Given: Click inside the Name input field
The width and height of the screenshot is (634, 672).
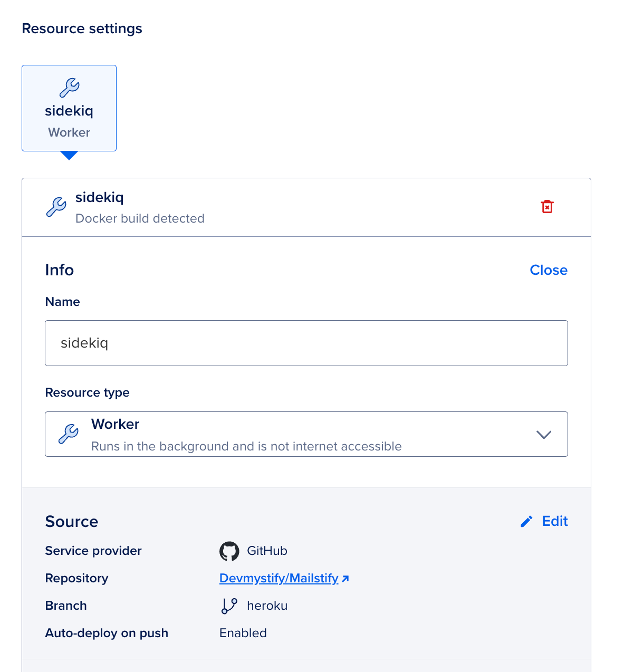Looking at the screenshot, I should point(306,343).
